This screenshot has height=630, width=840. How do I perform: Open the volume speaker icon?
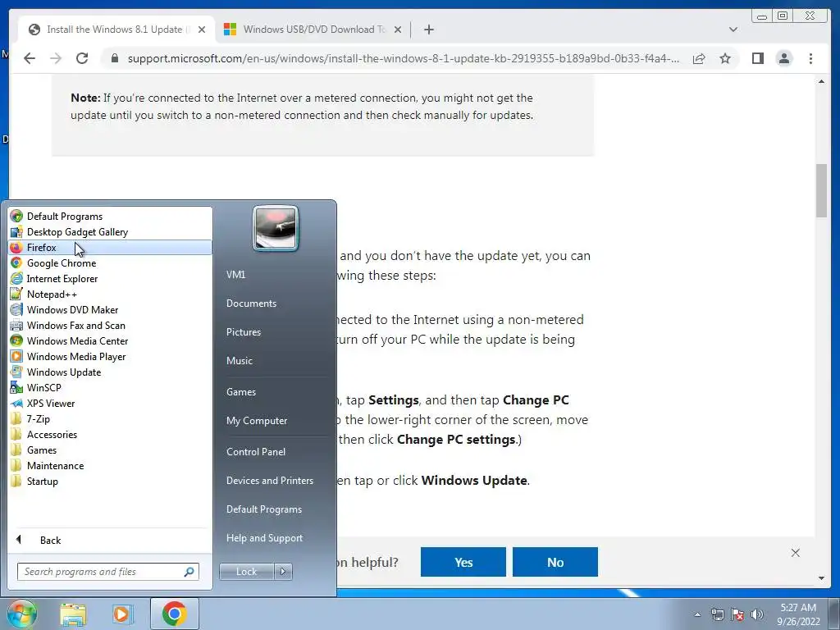tap(757, 614)
